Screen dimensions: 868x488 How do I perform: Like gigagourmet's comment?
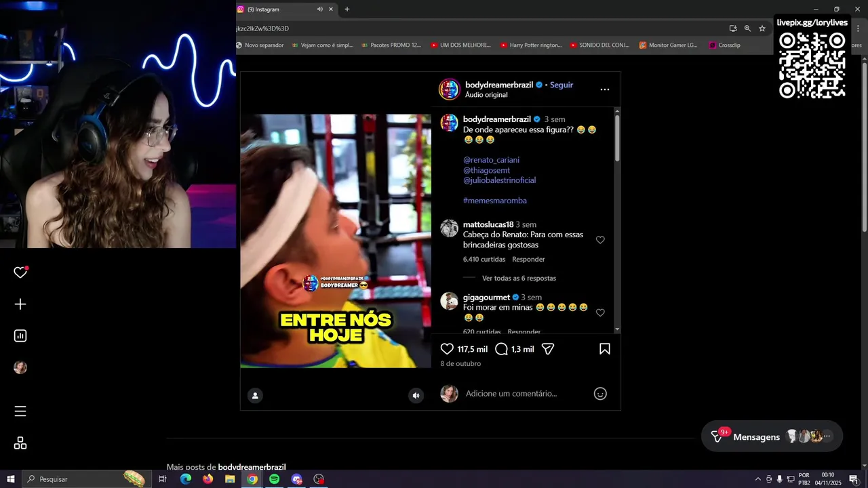(x=600, y=312)
